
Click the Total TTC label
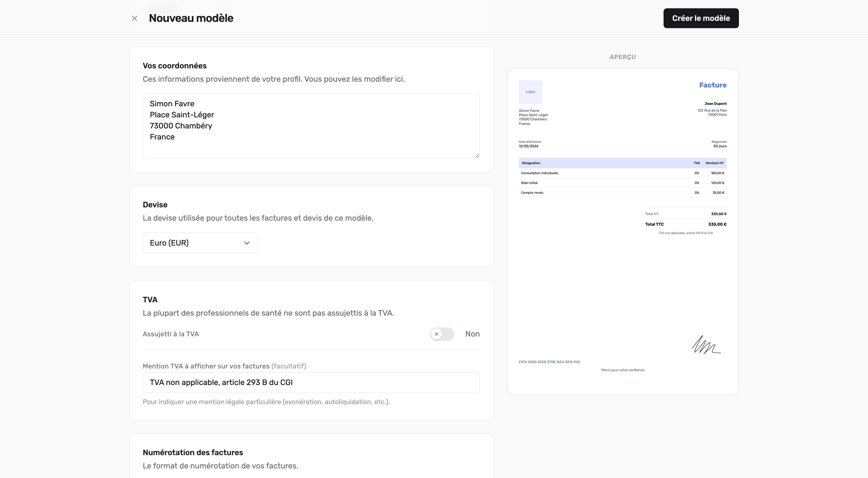654,224
